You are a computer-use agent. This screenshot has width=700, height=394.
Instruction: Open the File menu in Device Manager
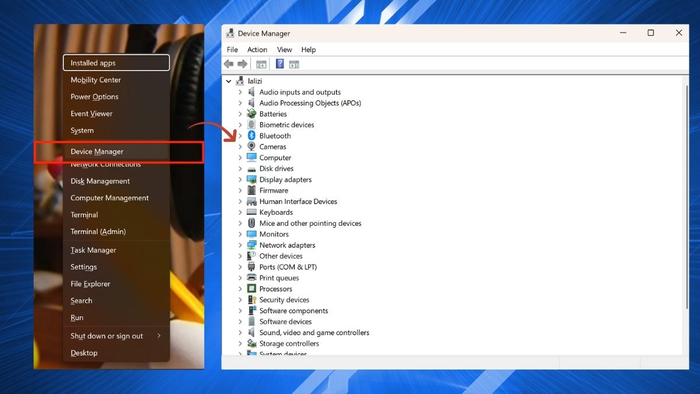click(x=232, y=50)
